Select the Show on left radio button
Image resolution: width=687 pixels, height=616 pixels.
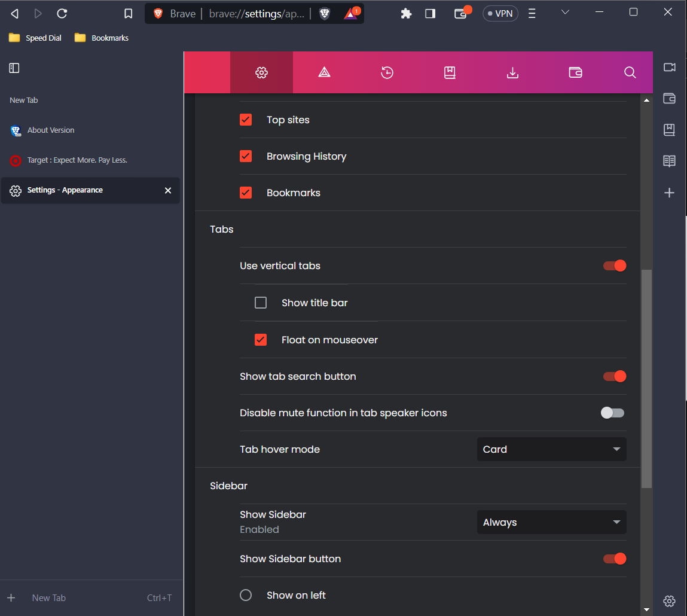(x=246, y=594)
